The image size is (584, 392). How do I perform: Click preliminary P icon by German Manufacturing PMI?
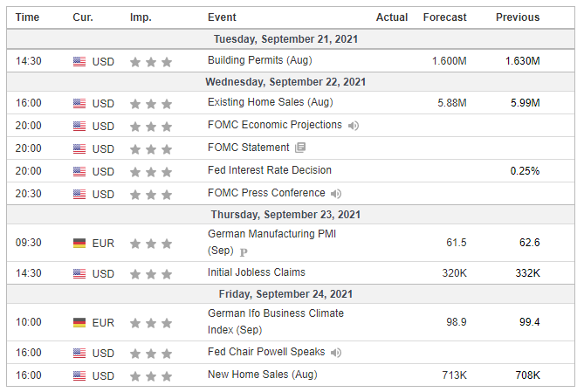point(244,252)
